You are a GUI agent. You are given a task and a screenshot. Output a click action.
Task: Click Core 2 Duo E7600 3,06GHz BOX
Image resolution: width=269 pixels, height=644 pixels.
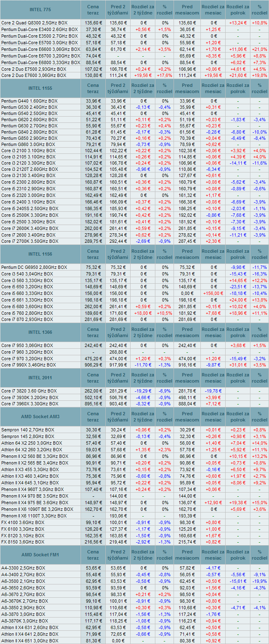pyautogui.click(x=33, y=76)
